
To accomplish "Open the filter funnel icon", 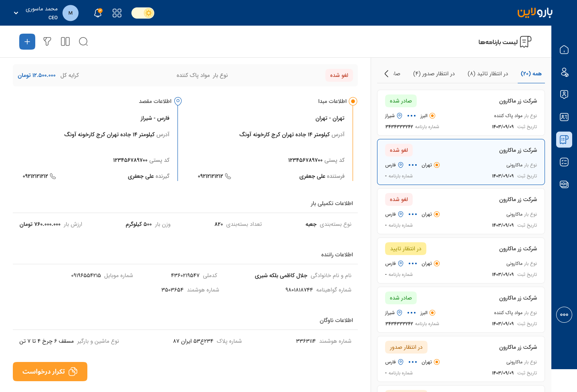I will [47, 42].
